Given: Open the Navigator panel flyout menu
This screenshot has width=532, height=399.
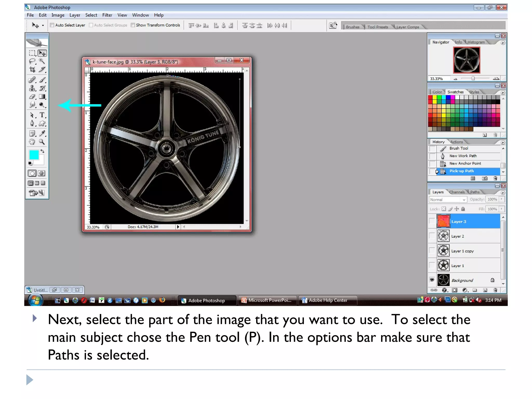Looking at the screenshot, I should click(x=503, y=43).
